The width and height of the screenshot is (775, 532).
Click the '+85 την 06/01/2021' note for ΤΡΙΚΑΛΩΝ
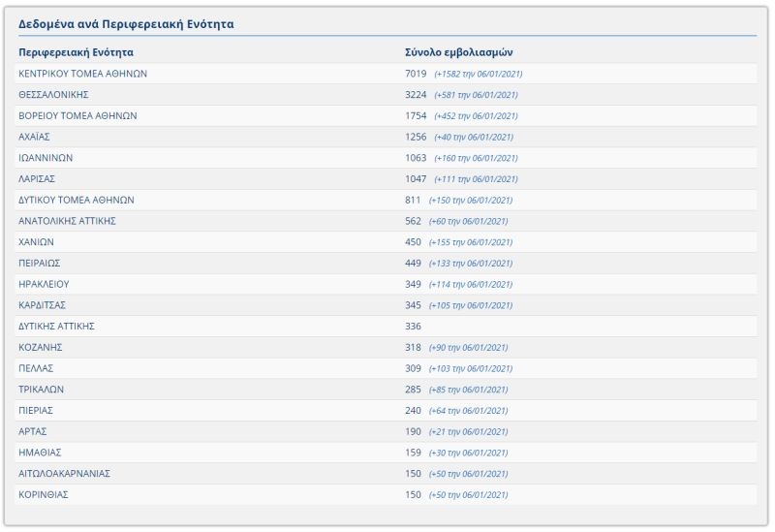[x=468, y=390]
